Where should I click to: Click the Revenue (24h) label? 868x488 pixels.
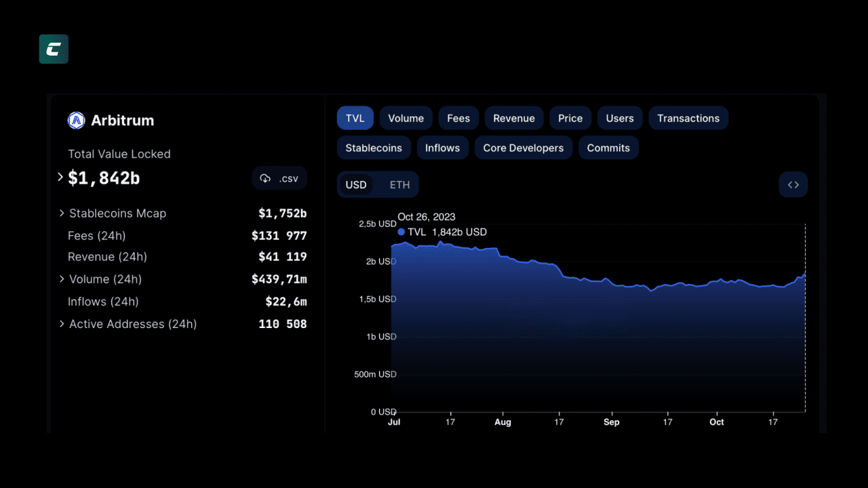pos(107,257)
